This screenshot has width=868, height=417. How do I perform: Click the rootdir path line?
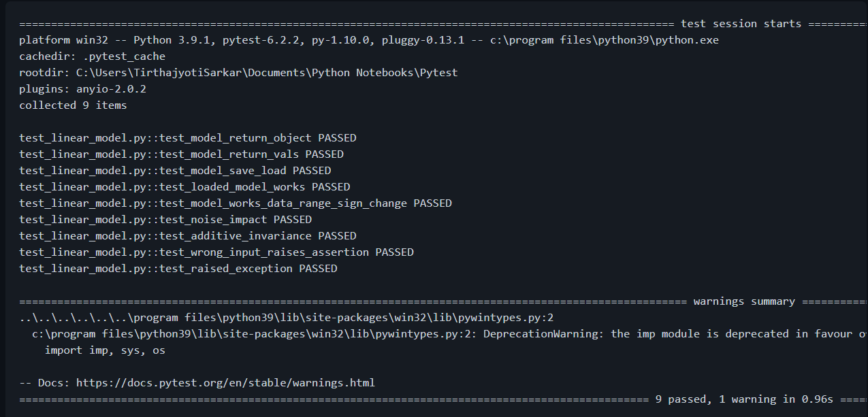pyautogui.click(x=238, y=73)
